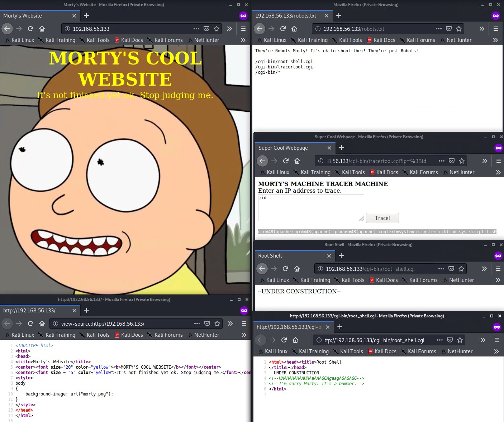The width and height of the screenshot is (504, 422).
Task: Click private browsing mask in Morty's Website window
Action: pyautogui.click(x=243, y=16)
